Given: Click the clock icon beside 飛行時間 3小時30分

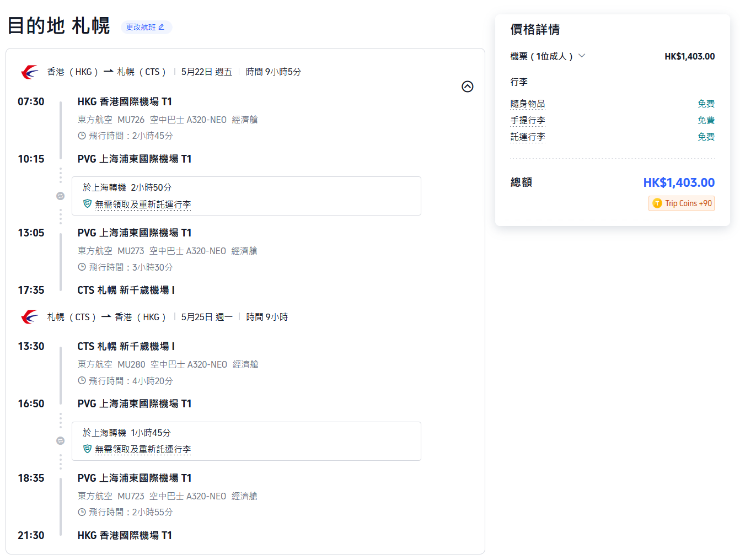Looking at the screenshot, I should pyautogui.click(x=82, y=267).
